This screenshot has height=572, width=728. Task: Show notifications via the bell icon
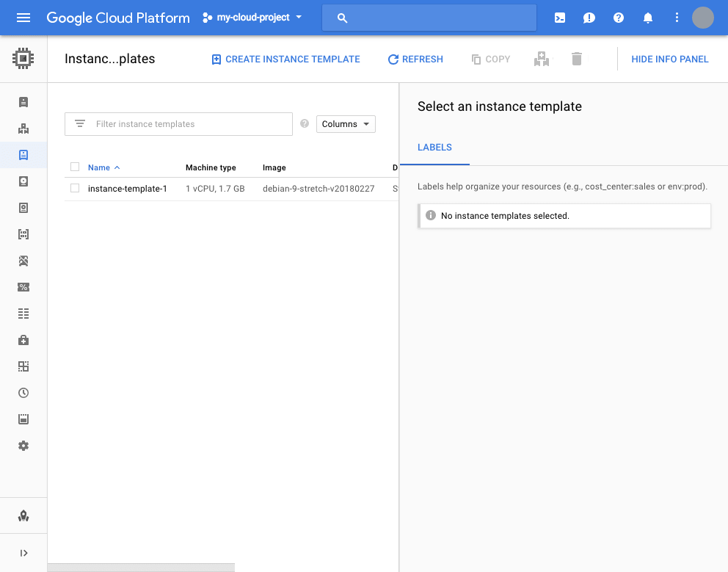pyautogui.click(x=648, y=18)
